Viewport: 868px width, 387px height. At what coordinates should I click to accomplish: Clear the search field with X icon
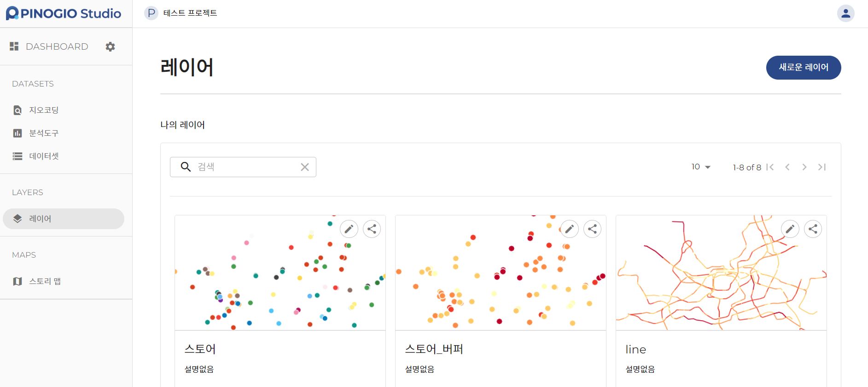(305, 167)
